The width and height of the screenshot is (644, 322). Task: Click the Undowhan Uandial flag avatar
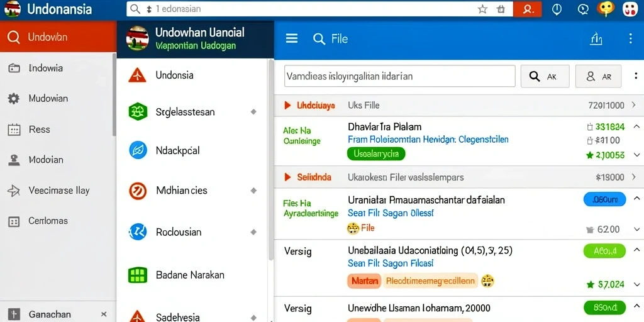(x=138, y=38)
